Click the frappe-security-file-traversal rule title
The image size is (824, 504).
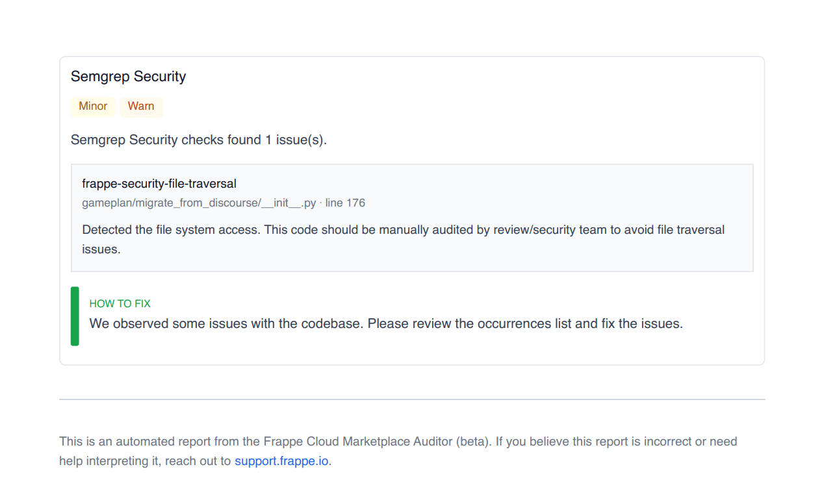[159, 184]
